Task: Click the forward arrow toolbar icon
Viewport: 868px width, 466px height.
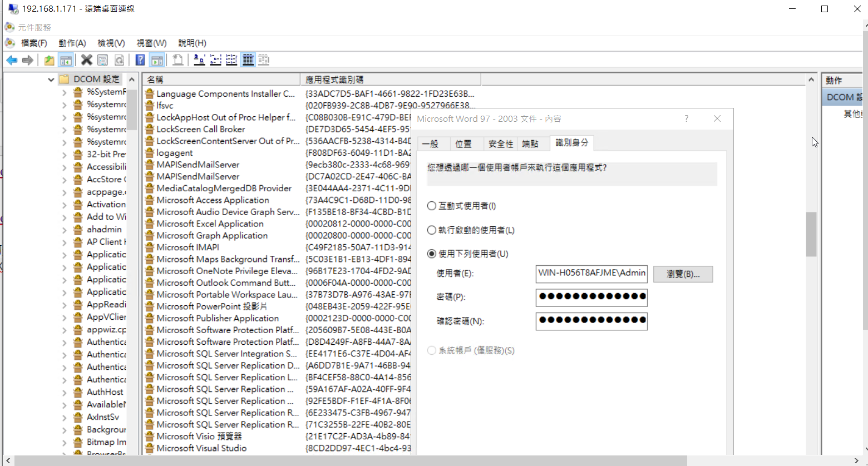Action: pos(27,60)
